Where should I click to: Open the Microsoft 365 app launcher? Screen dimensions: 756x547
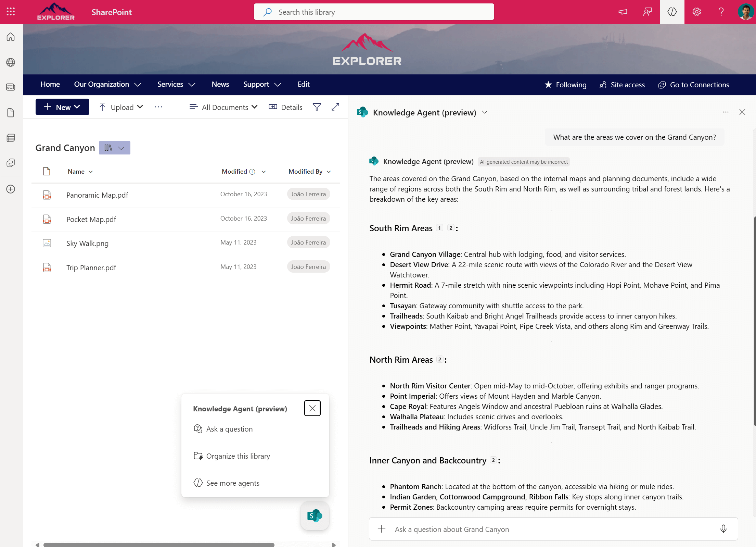(x=10, y=12)
